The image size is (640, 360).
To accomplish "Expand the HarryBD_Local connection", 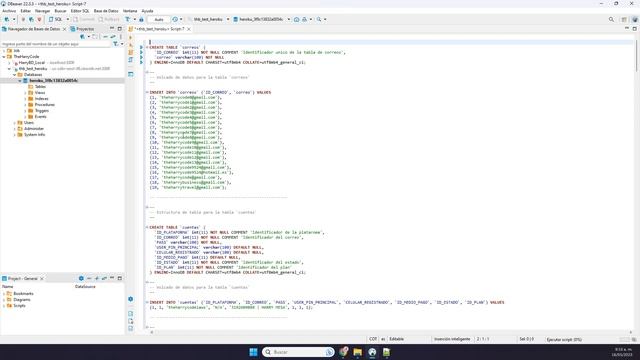I will coord(9,63).
